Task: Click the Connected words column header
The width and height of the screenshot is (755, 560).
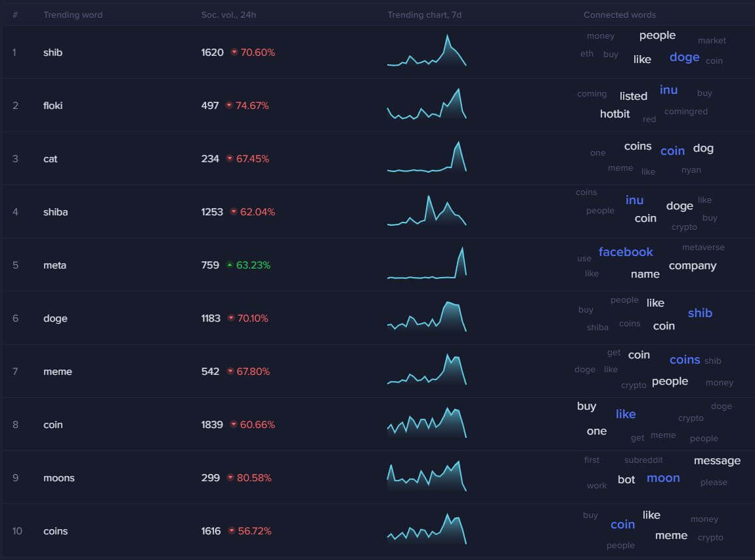Action: tap(619, 15)
